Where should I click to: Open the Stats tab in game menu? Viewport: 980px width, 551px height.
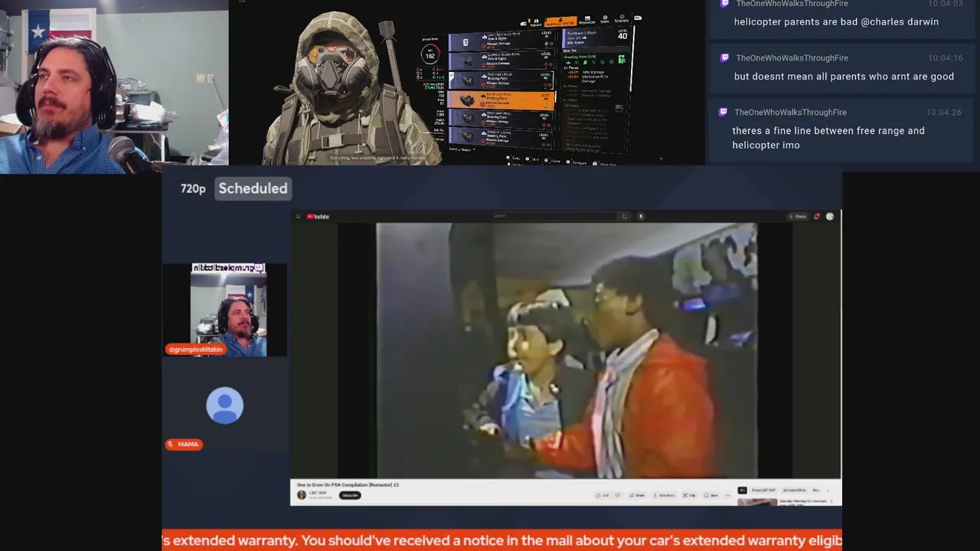point(605,19)
